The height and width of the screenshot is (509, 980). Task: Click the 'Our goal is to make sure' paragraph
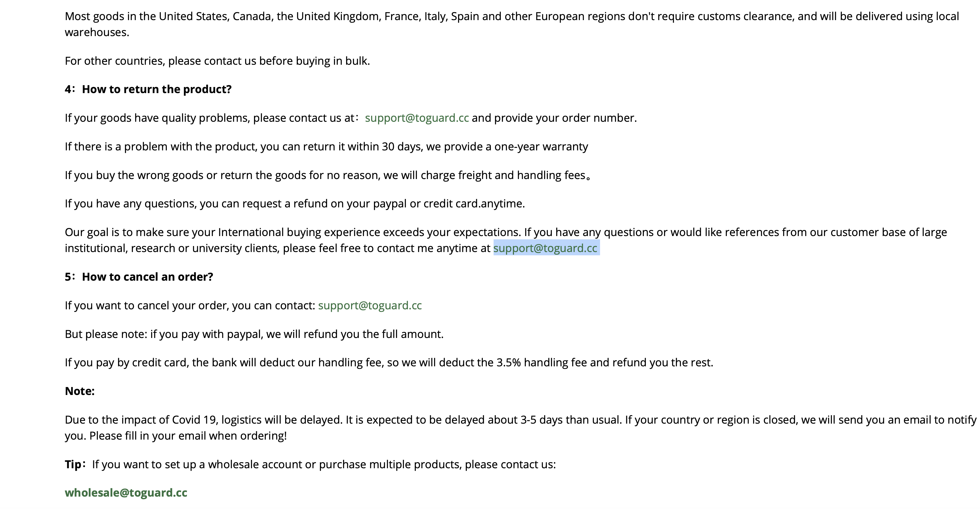[x=506, y=240]
